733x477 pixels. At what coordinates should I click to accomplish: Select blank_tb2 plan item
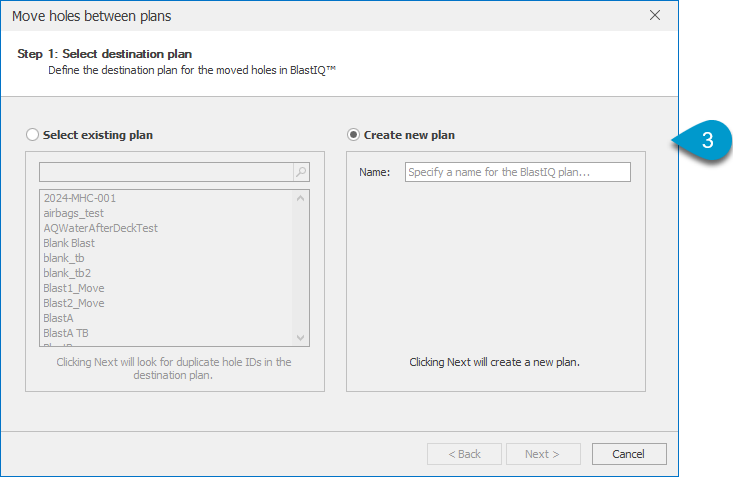(67, 273)
